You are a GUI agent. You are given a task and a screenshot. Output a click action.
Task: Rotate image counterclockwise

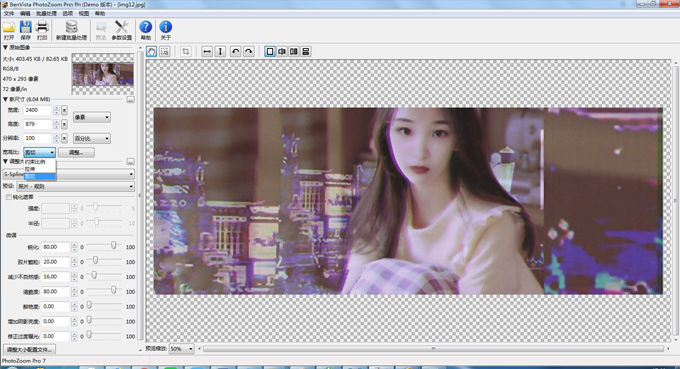coord(235,52)
